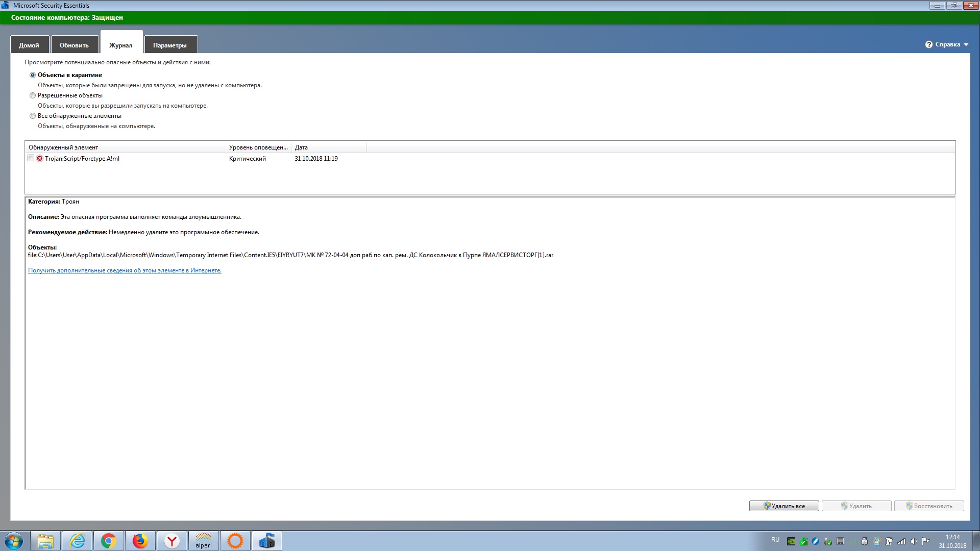This screenshot has width=980, height=551.
Task: Switch to the Параметры tab
Action: coord(170,45)
